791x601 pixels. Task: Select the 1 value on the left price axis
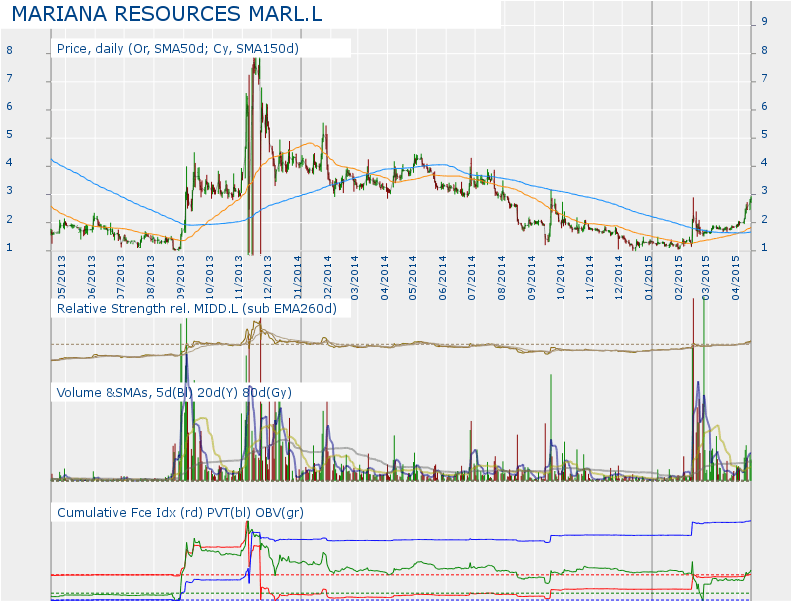coord(9,247)
